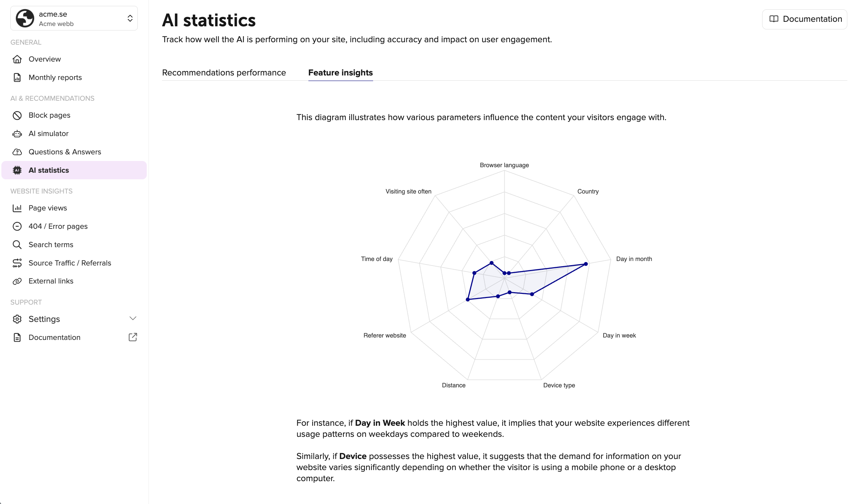Select the Overview home icon
Screen dimensions: 857x504
(x=17, y=59)
